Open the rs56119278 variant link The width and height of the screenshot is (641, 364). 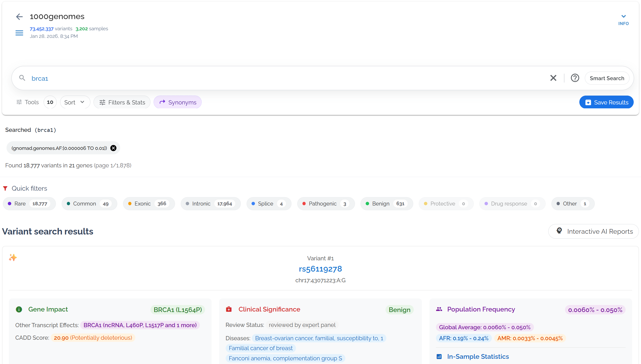pyautogui.click(x=320, y=269)
